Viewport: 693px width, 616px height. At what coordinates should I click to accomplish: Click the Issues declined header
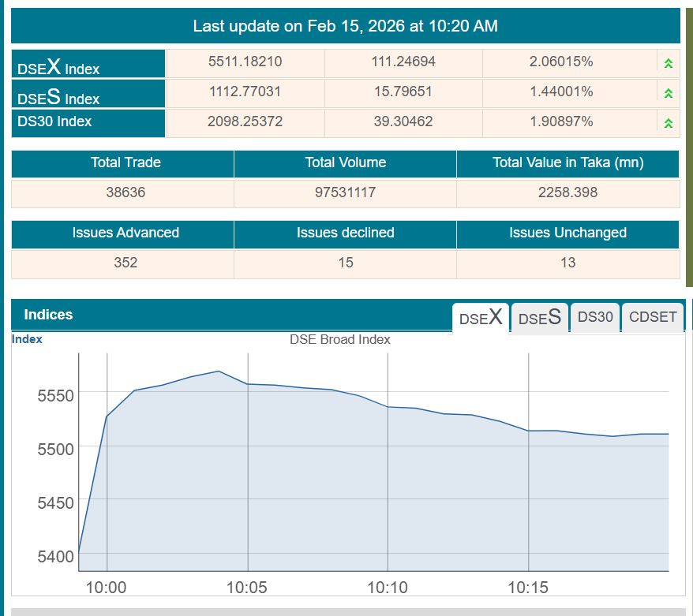point(345,233)
